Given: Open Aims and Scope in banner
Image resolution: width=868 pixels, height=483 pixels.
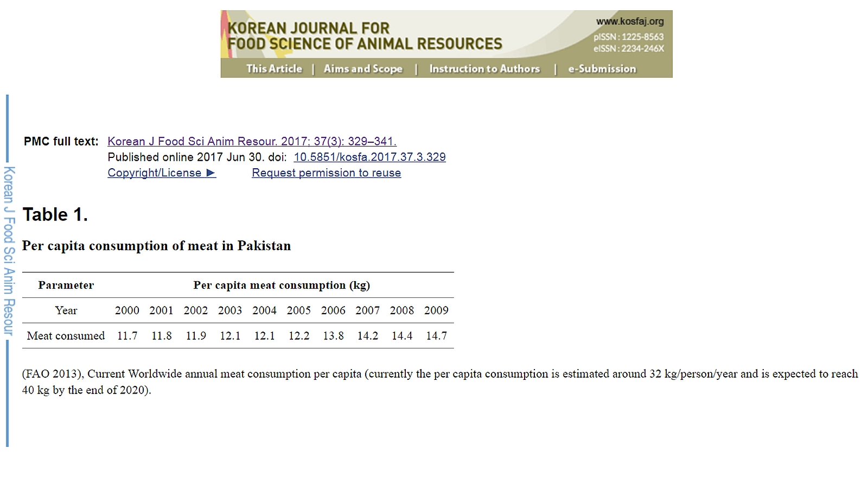Looking at the screenshot, I should coord(363,69).
